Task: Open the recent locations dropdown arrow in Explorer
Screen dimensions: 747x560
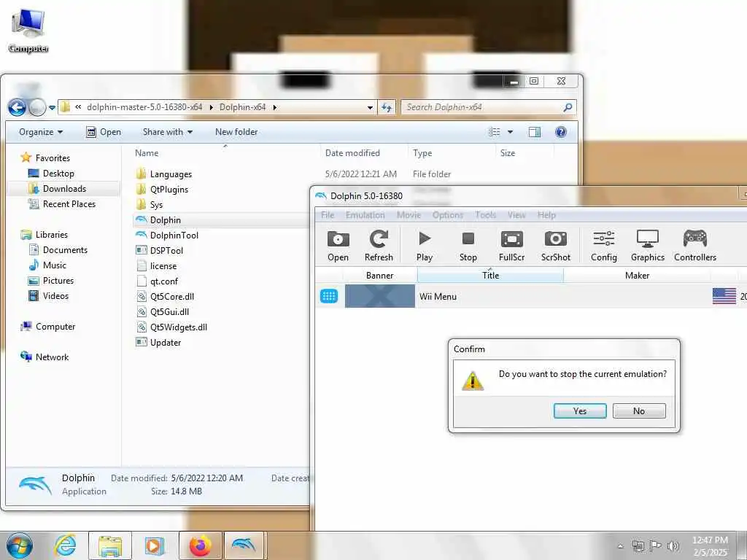Action: click(52, 108)
